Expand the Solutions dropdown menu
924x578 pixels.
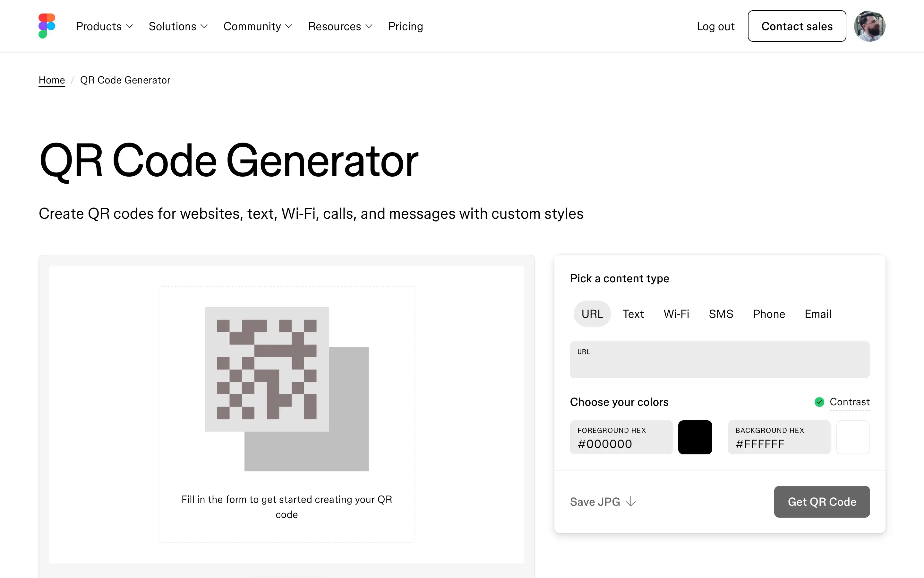[178, 26]
